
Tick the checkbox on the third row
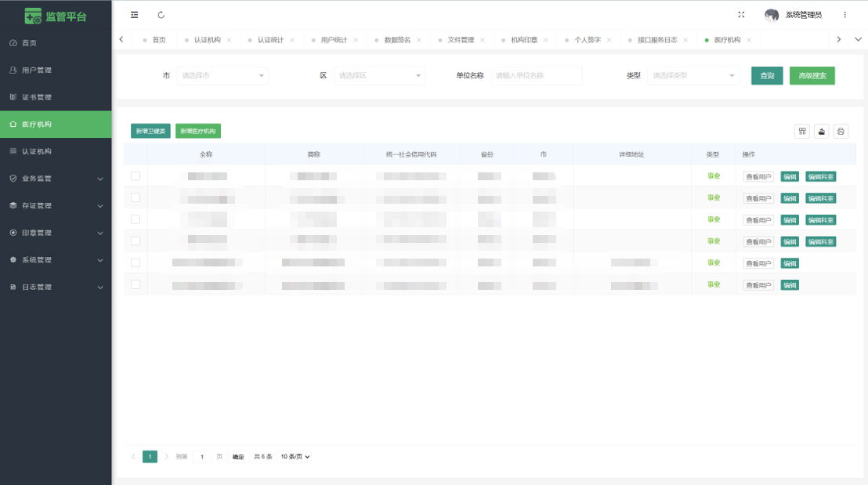136,219
